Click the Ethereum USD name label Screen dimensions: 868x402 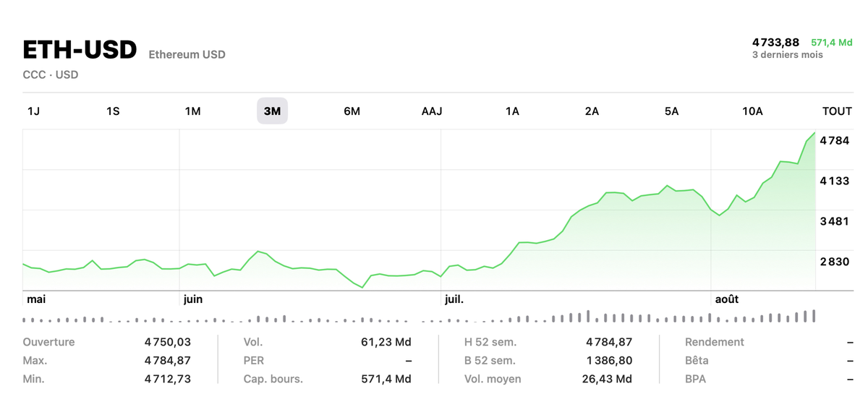coord(187,54)
